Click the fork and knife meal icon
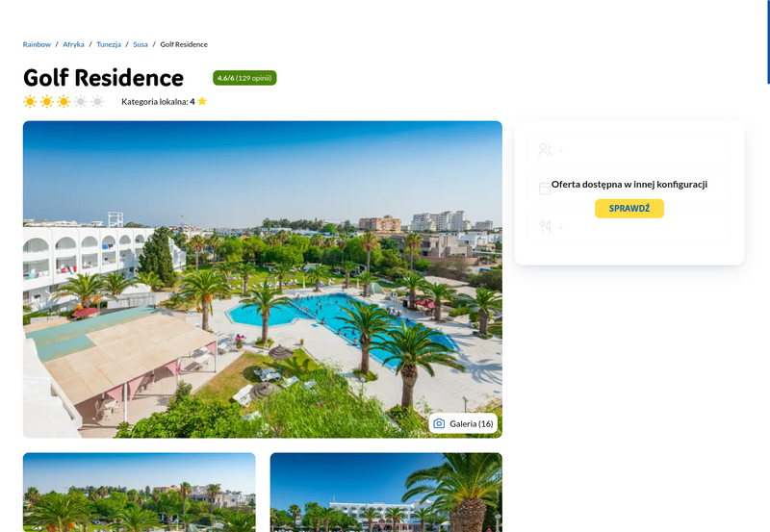Image resolution: width=770 pixels, height=532 pixels. point(545,226)
